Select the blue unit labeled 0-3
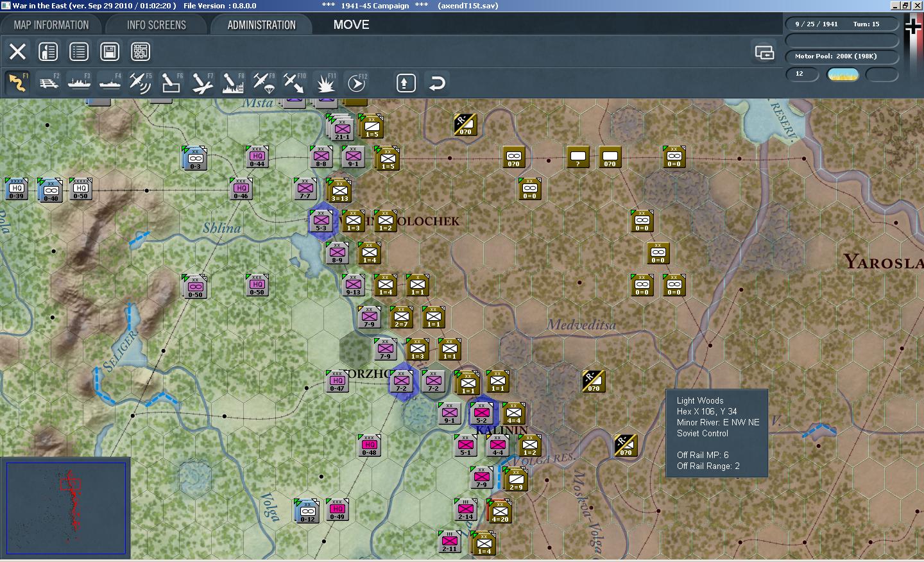The image size is (924, 562). (194, 158)
